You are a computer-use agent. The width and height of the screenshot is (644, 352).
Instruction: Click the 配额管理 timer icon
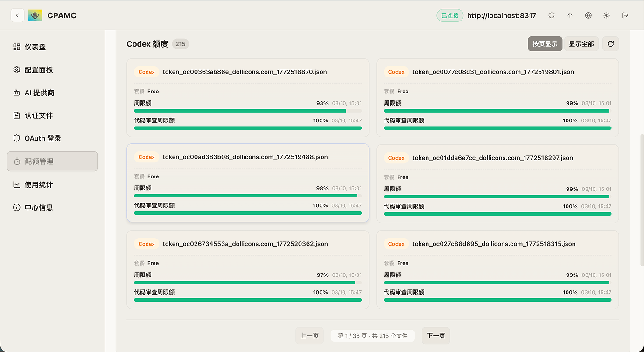tap(17, 162)
